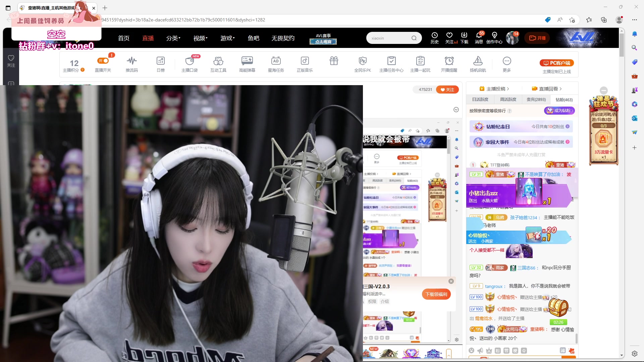Click the 开播 start streaming button
Image resolution: width=644 pixels, height=362 pixels.
coord(537,38)
